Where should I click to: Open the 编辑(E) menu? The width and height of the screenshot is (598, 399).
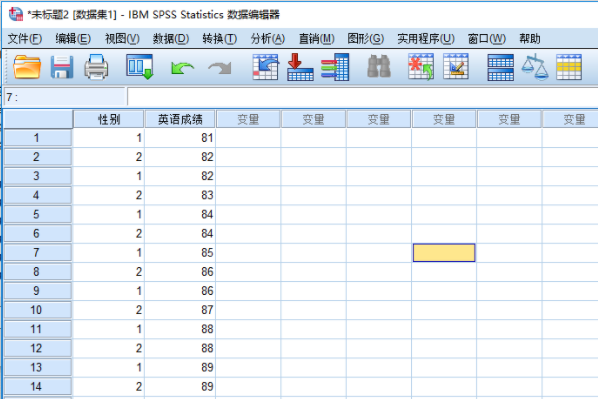[x=73, y=39]
